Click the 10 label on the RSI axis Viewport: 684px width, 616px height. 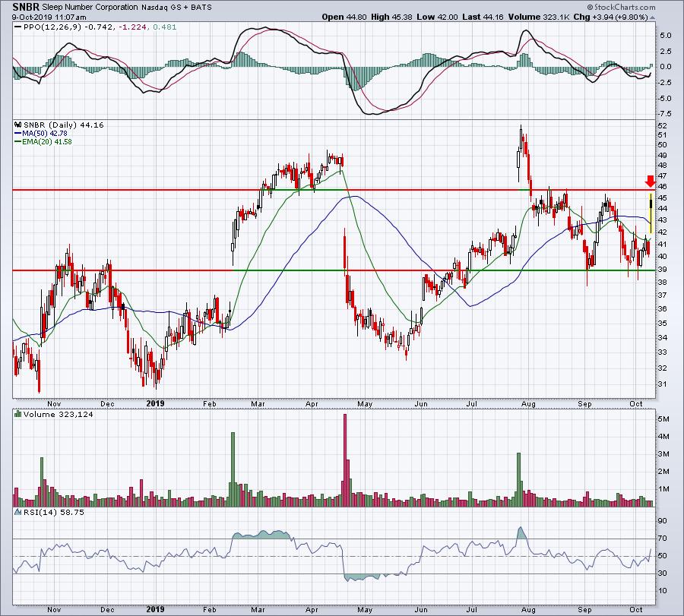tap(662, 591)
